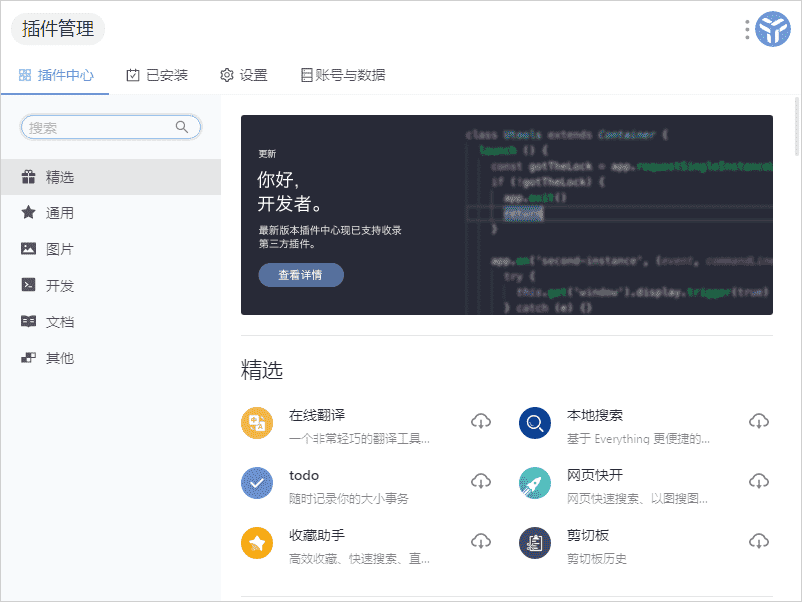Click the search input field
Viewport: 802px width, 602px height.
(110, 127)
